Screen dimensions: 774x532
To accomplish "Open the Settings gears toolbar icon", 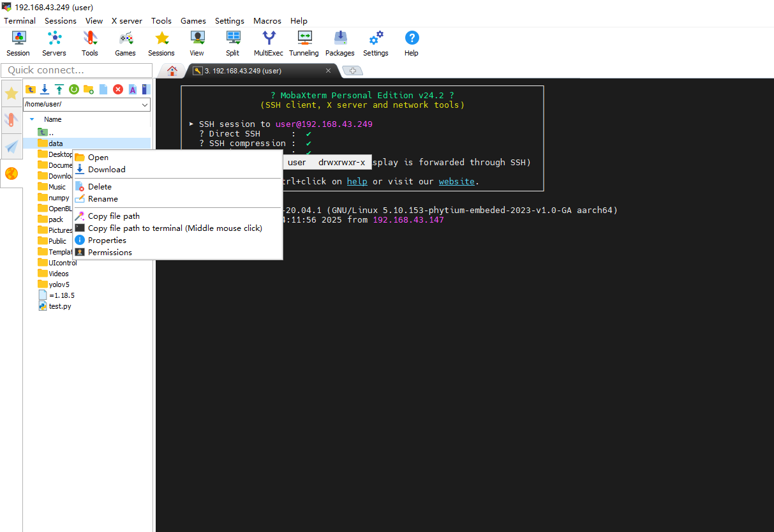I will click(x=376, y=43).
